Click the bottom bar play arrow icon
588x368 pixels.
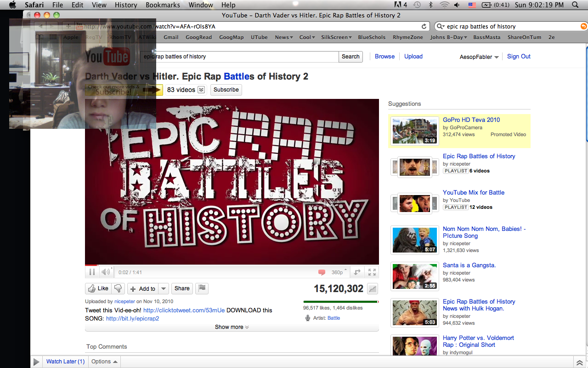(x=36, y=362)
